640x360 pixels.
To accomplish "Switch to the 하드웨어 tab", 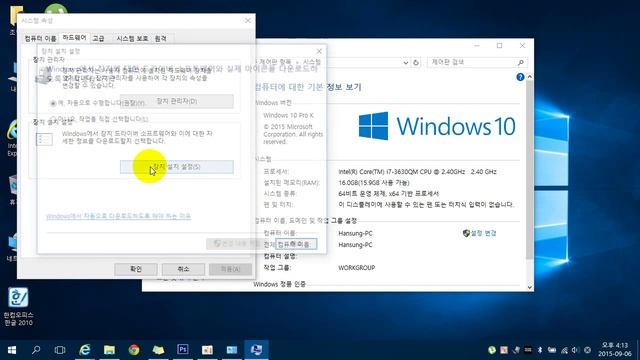I will coord(74,38).
